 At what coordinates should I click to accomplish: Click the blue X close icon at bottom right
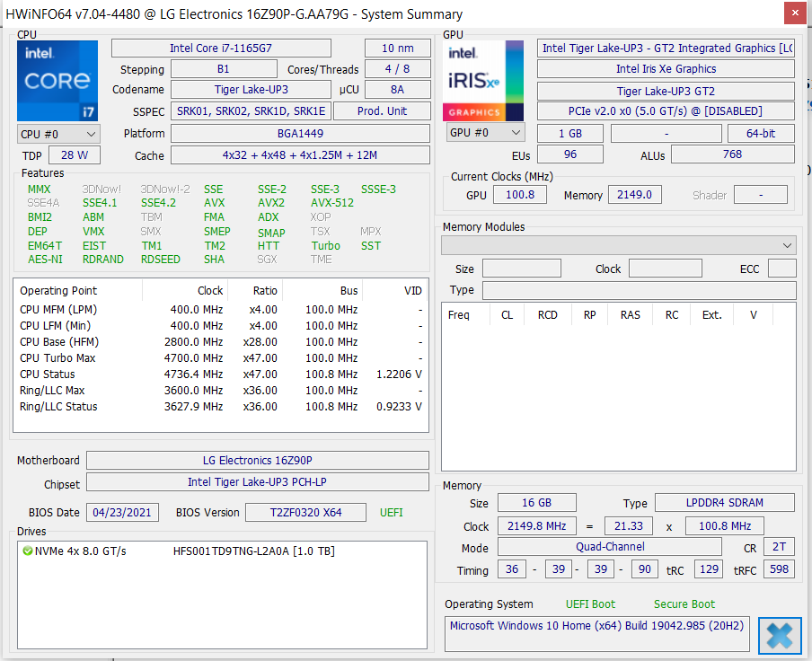coord(780,635)
